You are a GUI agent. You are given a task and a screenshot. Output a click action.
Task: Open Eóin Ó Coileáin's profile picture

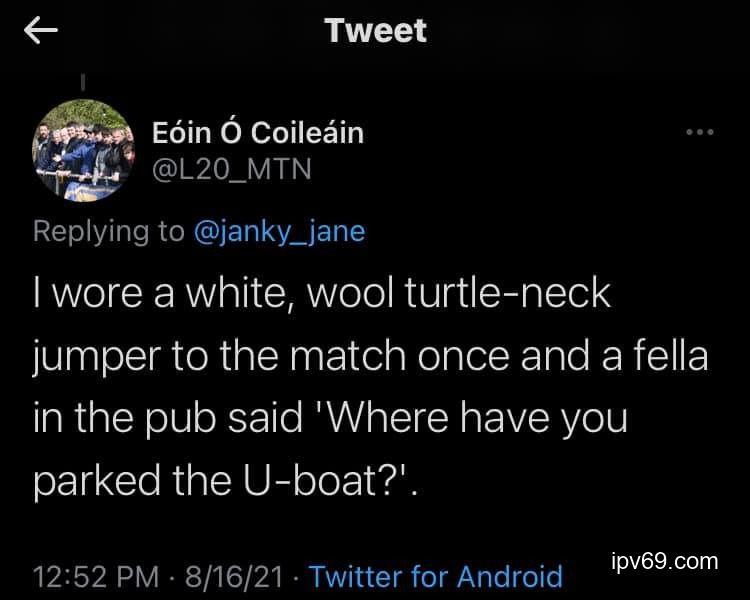tap(85, 148)
